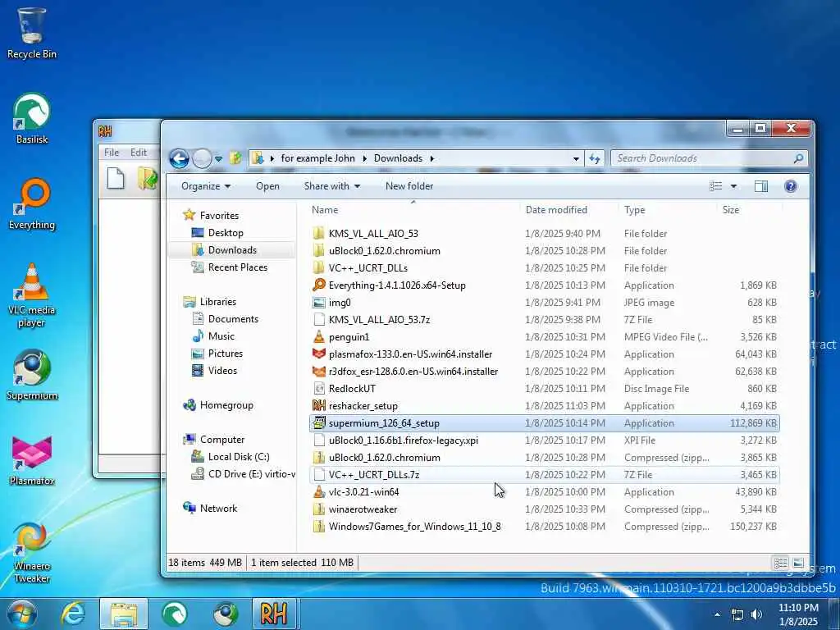Open the Supermium desktop shortcut

coord(32,375)
